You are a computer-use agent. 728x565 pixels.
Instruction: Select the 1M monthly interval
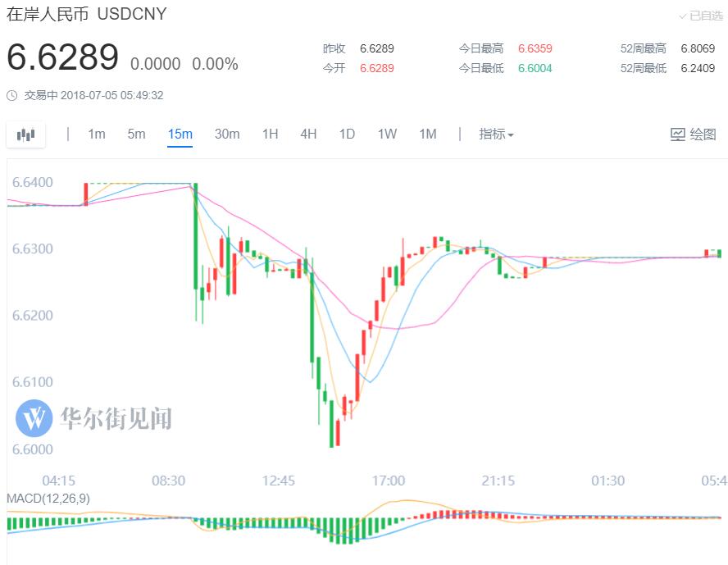(x=427, y=134)
